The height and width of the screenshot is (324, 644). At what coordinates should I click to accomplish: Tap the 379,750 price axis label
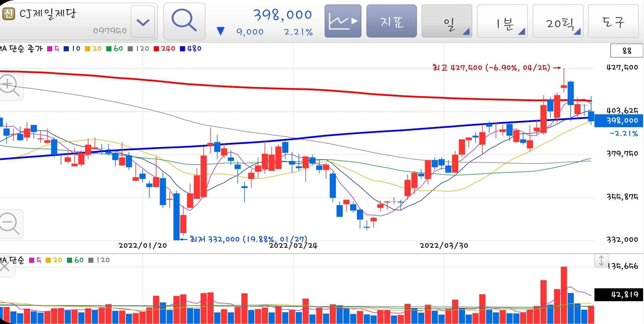click(622, 154)
